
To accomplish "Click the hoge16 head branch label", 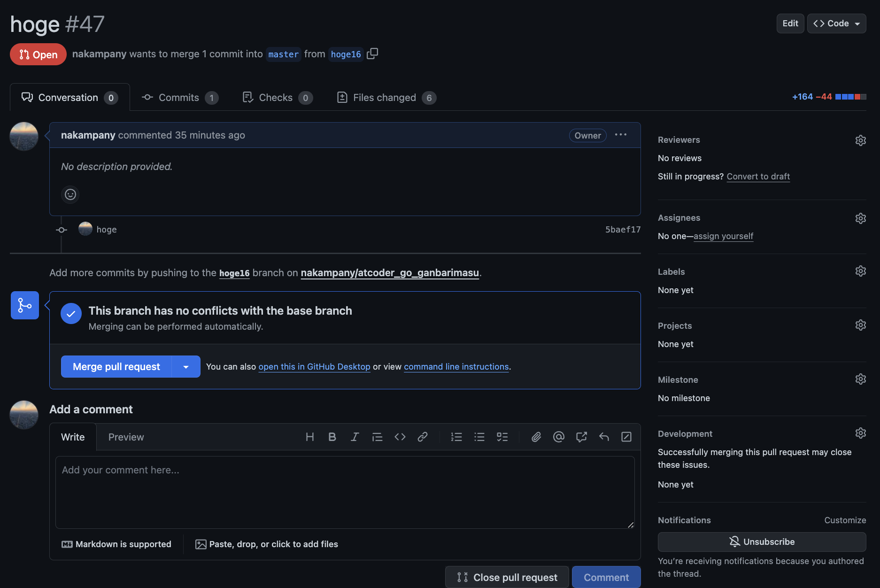I will [x=346, y=54].
